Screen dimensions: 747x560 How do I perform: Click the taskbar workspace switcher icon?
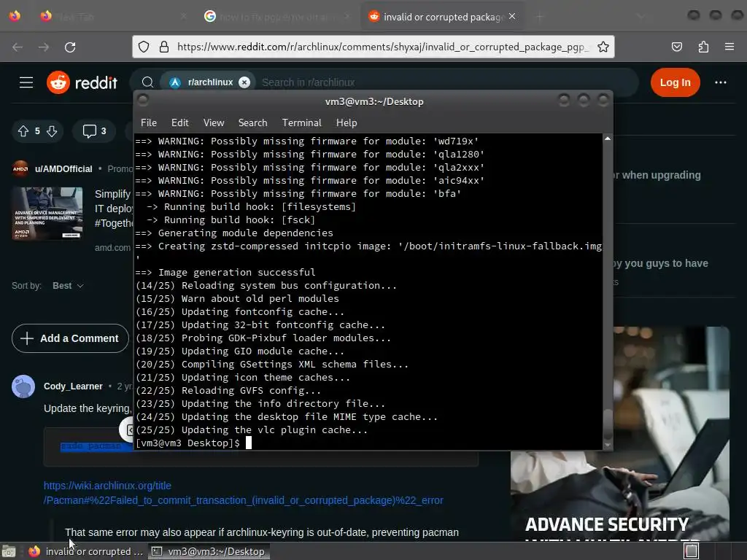[x=691, y=551]
